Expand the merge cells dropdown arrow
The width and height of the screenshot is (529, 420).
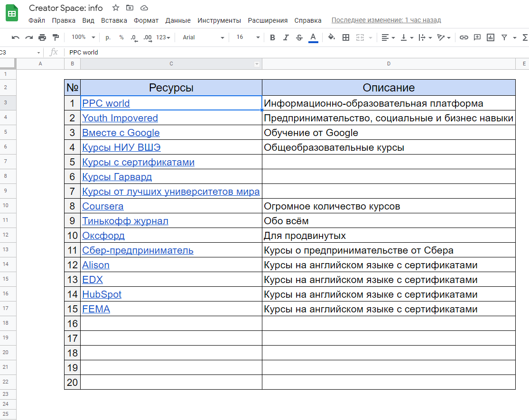pos(371,38)
